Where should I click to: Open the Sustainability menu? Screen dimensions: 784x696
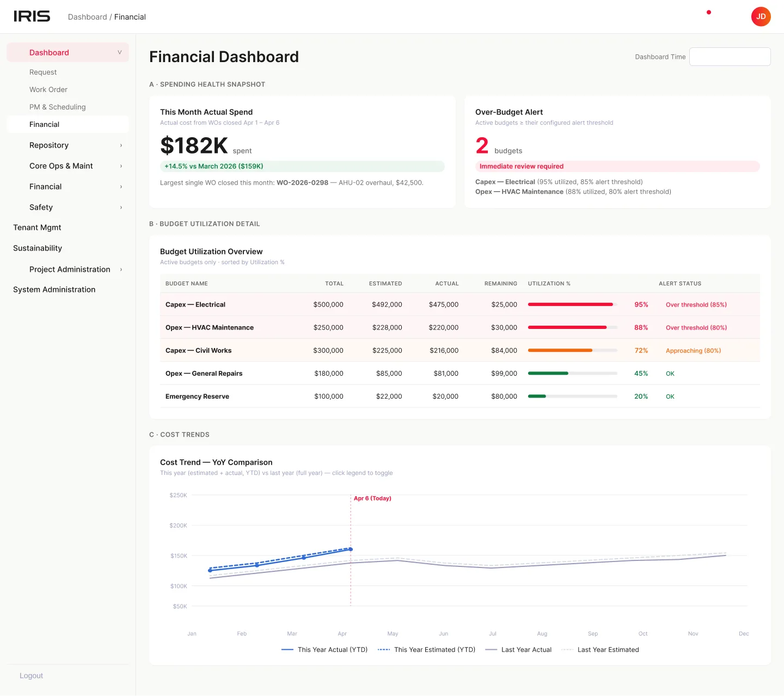pos(38,248)
